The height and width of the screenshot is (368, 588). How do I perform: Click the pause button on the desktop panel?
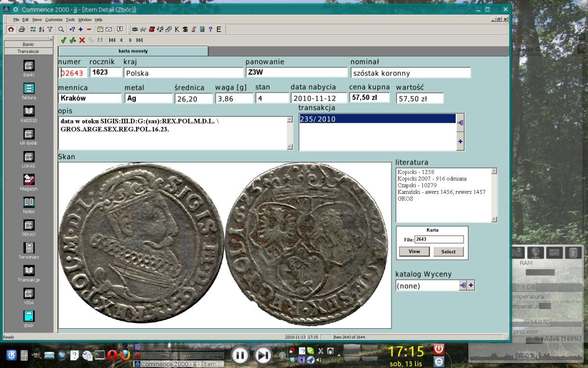pyautogui.click(x=240, y=355)
